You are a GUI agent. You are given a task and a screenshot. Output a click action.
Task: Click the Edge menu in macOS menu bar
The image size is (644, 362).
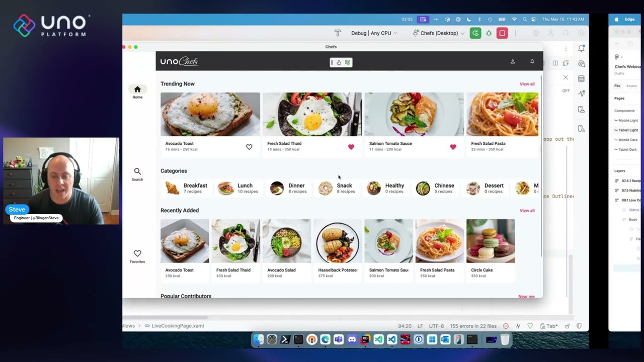pyautogui.click(x=629, y=20)
